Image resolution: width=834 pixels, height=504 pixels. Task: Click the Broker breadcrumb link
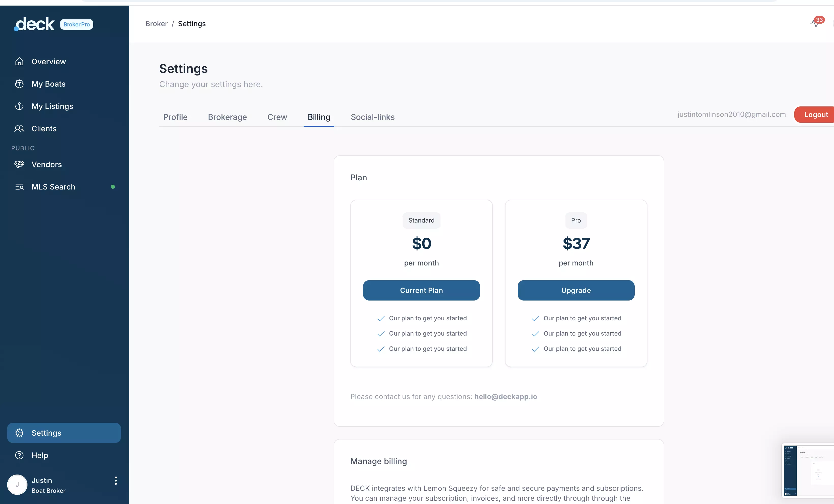click(156, 24)
